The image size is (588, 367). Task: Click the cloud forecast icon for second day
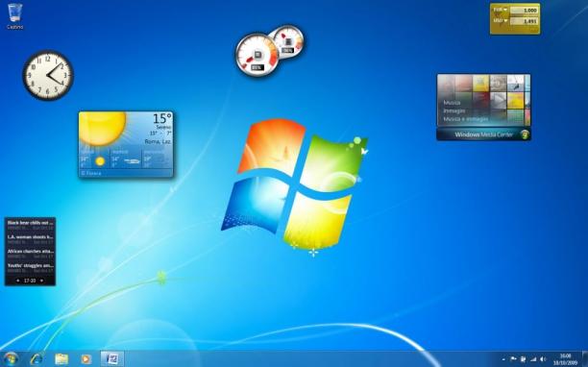(132, 161)
